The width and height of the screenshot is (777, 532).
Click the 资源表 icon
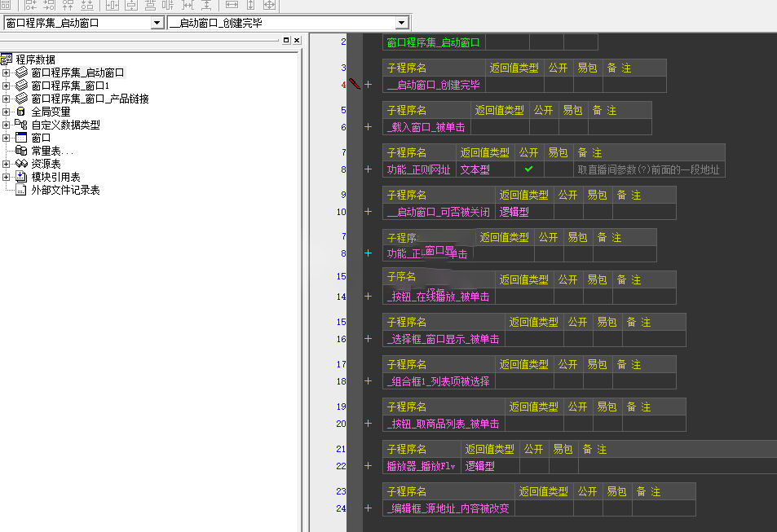21,164
